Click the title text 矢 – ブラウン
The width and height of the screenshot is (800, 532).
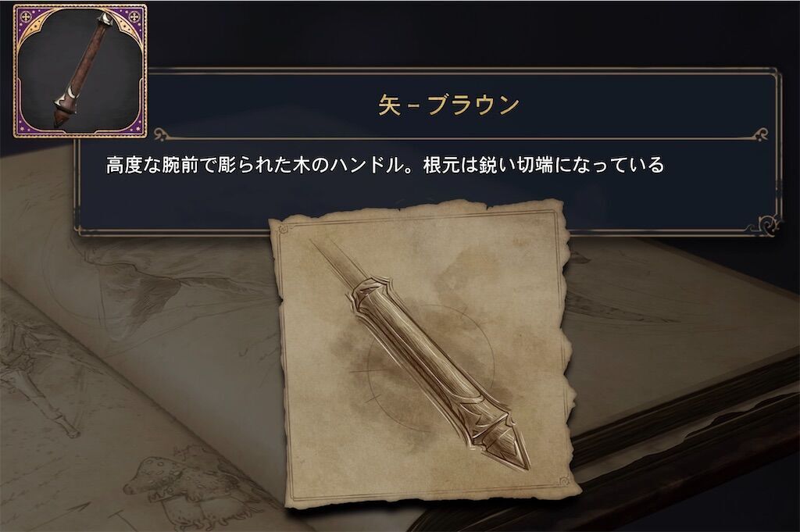coord(448,105)
